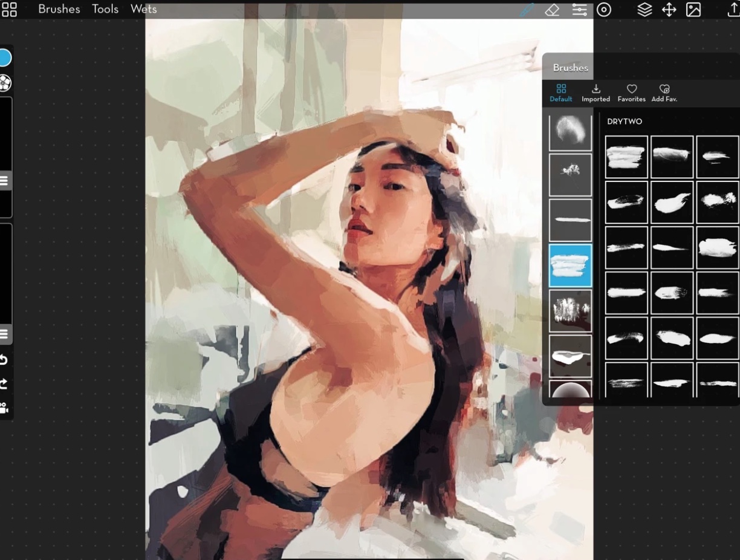Choose DRYTWO brush in row one, last column
Screen dimensions: 740x560
[718, 157]
